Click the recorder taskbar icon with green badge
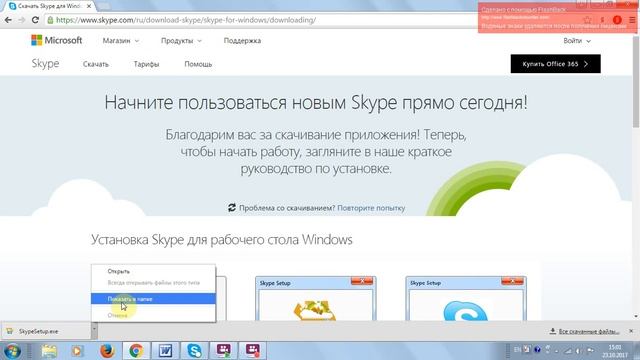Viewport: 640px width, 360px height. pos(223,351)
